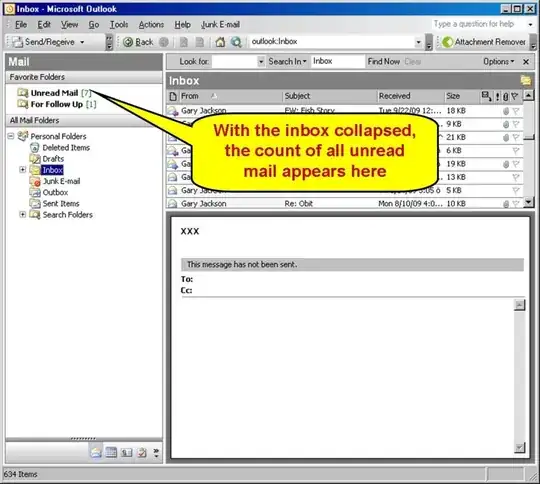The height and width of the screenshot is (484, 540).
Task: Open the Help menu
Action: 182,24
